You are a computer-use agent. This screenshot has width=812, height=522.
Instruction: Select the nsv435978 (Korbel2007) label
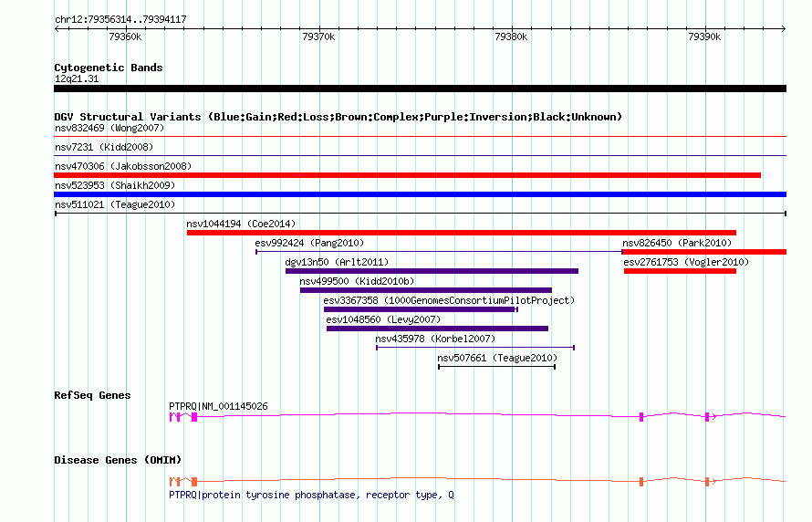(x=435, y=339)
